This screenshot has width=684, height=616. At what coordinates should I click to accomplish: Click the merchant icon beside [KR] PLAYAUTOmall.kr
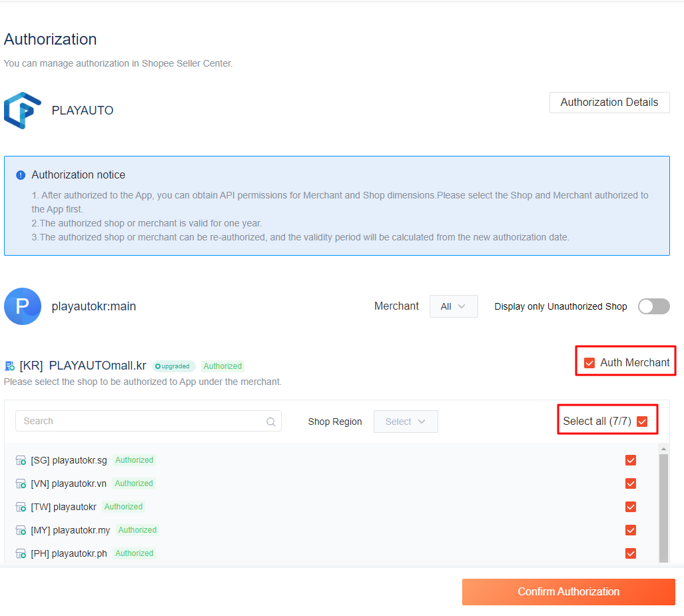(x=9, y=366)
